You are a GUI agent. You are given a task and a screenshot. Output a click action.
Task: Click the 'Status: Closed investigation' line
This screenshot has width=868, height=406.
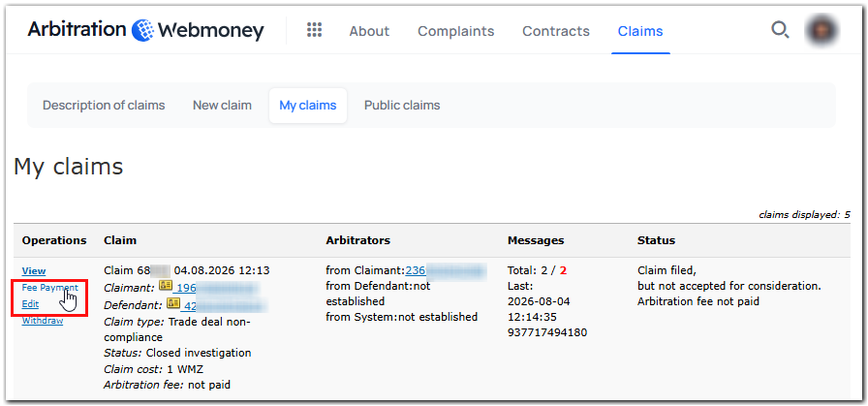click(177, 353)
